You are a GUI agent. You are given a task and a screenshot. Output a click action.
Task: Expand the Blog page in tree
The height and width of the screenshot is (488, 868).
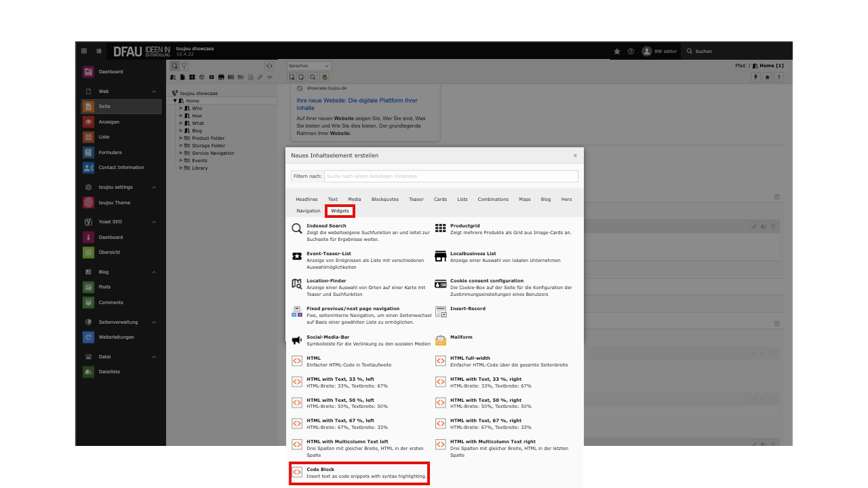click(x=181, y=131)
